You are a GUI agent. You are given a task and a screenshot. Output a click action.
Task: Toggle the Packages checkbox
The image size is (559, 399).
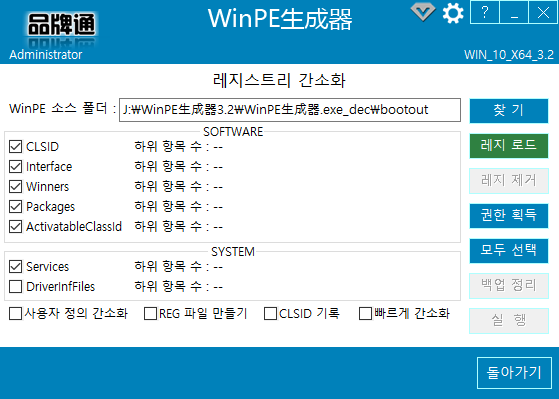[x=15, y=206]
